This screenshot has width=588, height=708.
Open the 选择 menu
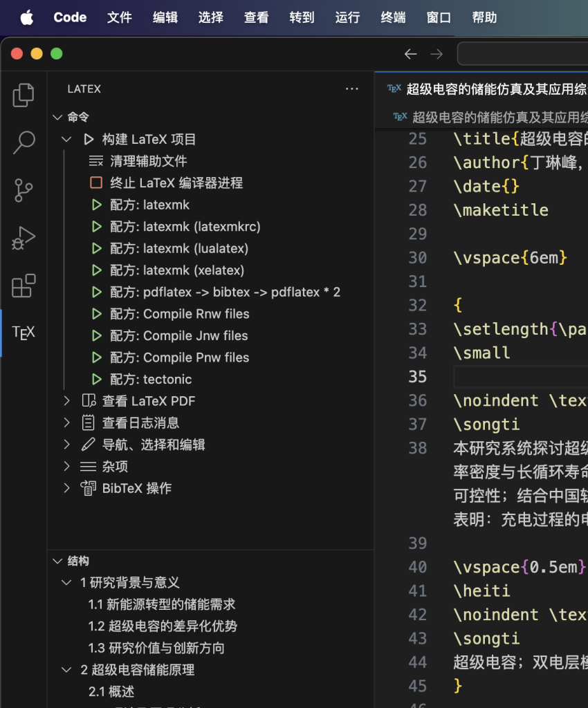[211, 17]
